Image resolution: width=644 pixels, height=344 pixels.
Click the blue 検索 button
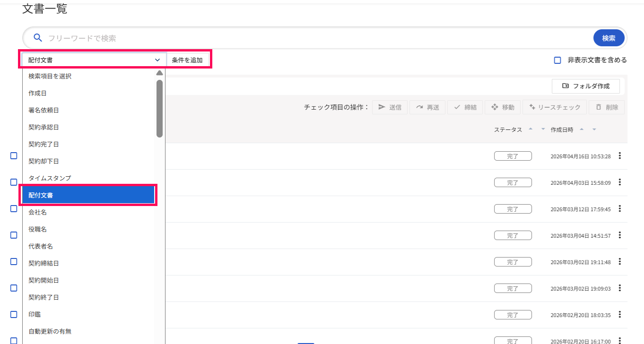click(609, 38)
